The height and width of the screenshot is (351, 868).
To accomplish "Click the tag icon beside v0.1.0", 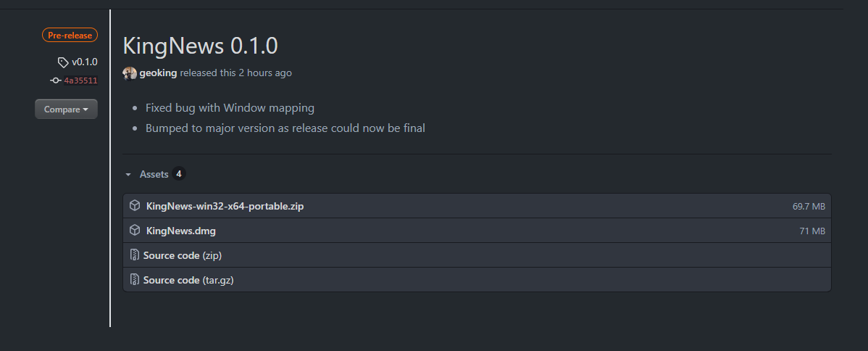I will [63, 62].
